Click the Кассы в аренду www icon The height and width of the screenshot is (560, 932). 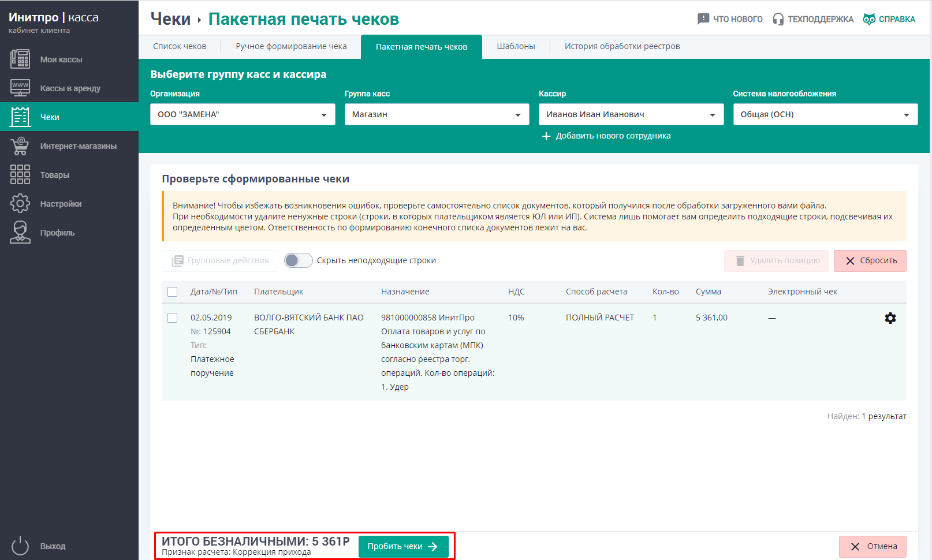click(x=20, y=88)
